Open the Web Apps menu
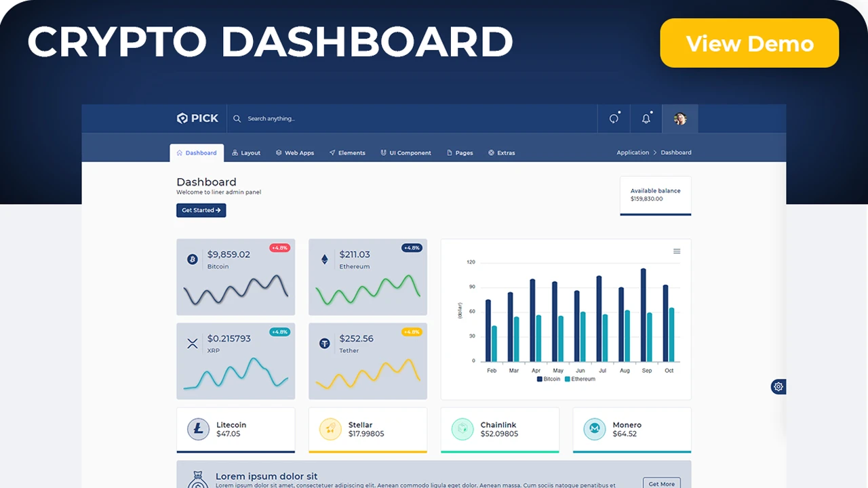868x488 pixels. point(295,152)
